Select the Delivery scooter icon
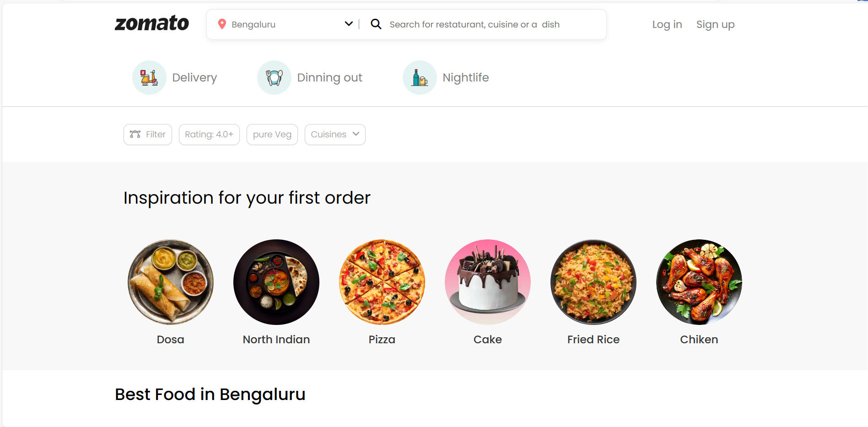This screenshot has height=427, width=868. pyautogui.click(x=149, y=77)
